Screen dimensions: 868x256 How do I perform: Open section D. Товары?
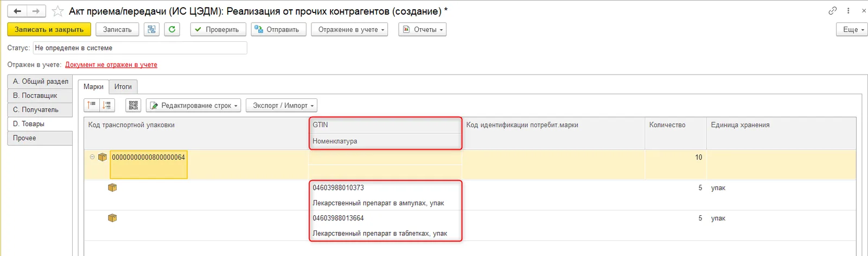point(40,124)
